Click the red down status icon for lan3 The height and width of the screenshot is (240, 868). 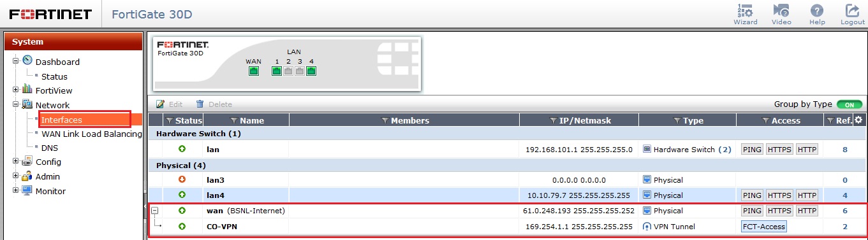pos(182,180)
